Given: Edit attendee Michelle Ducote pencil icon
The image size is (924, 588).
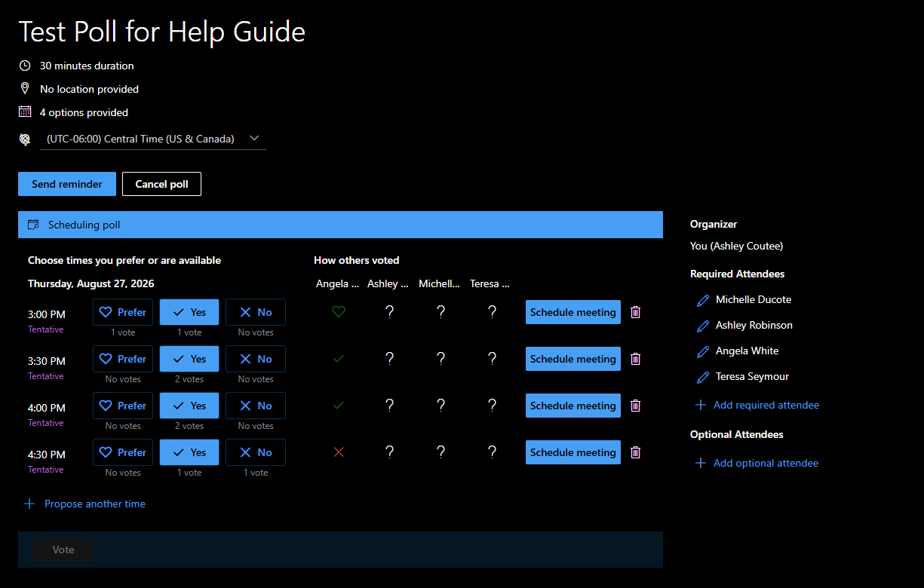Looking at the screenshot, I should (x=703, y=300).
